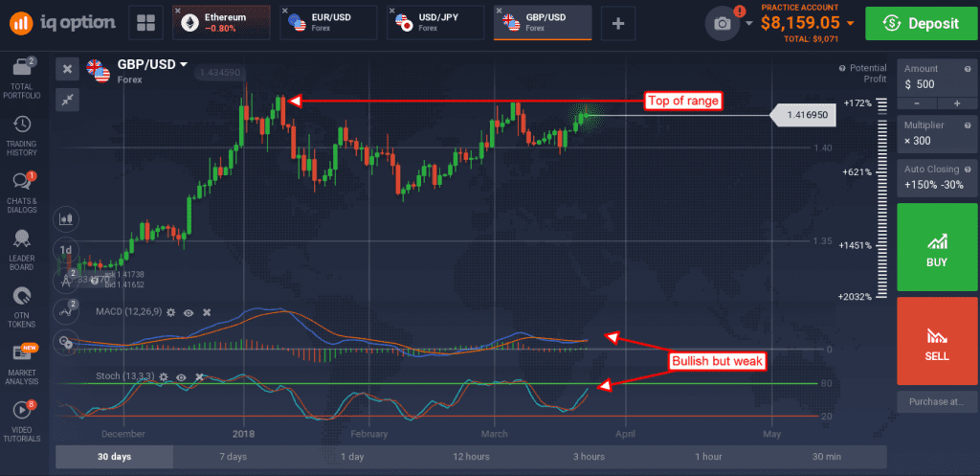Open the indicators wave-line icon
Viewport: 980px width, 476px height.
pos(66,311)
